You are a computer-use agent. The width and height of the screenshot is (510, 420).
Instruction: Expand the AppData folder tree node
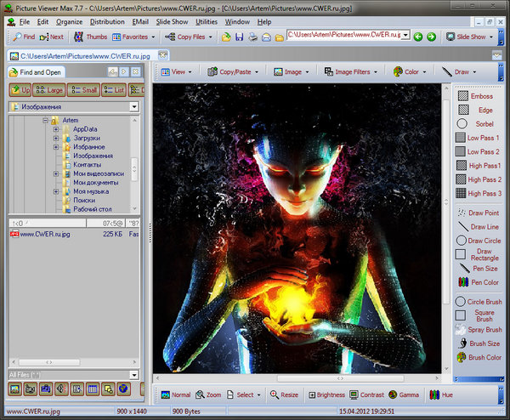click(56, 129)
